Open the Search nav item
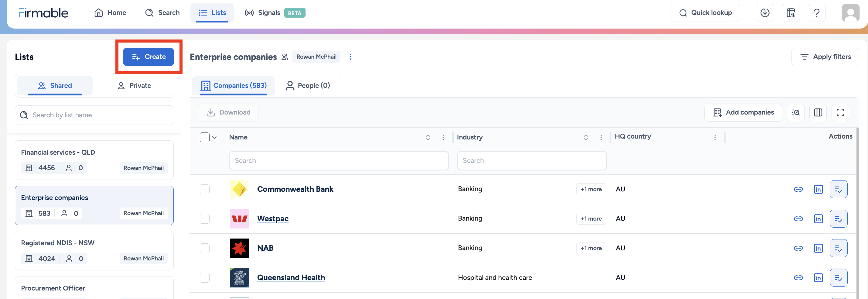The image size is (868, 299). (x=162, y=13)
